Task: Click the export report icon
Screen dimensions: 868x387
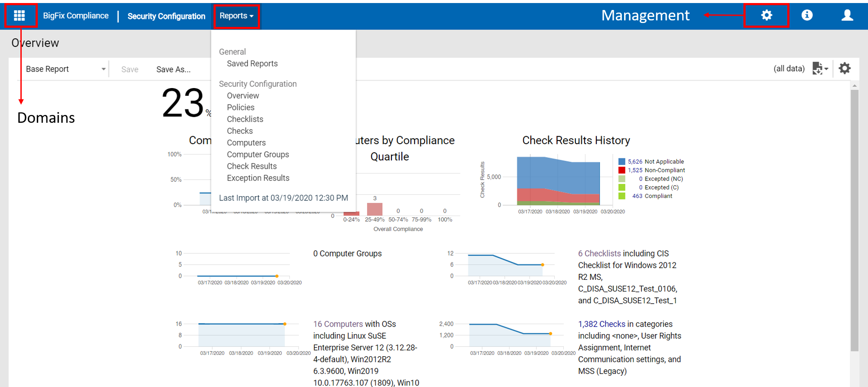Action: (x=819, y=69)
